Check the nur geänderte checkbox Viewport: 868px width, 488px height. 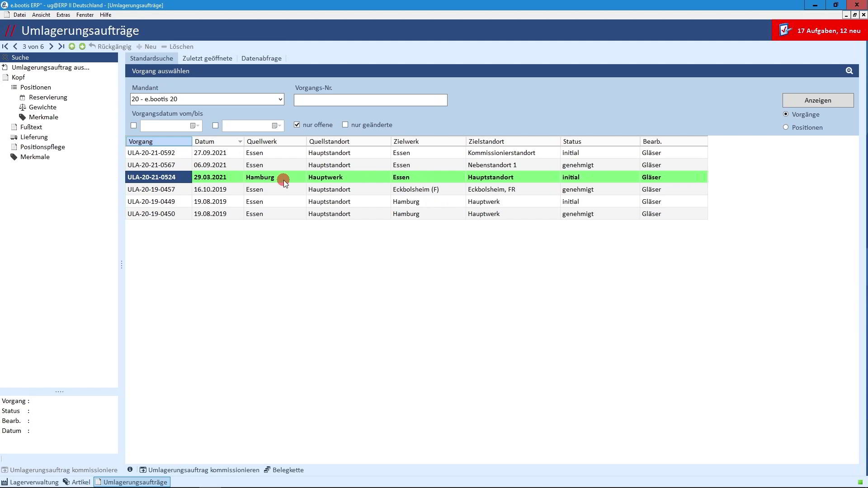345,125
